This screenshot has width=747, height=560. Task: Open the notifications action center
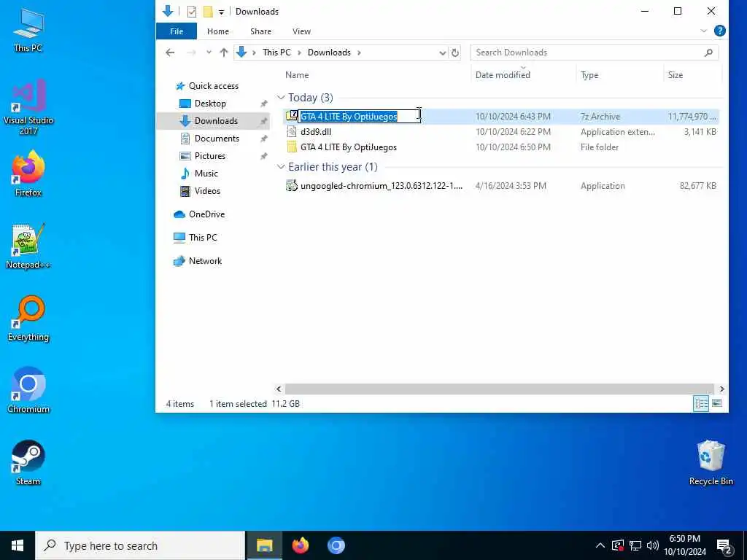click(x=724, y=545)
